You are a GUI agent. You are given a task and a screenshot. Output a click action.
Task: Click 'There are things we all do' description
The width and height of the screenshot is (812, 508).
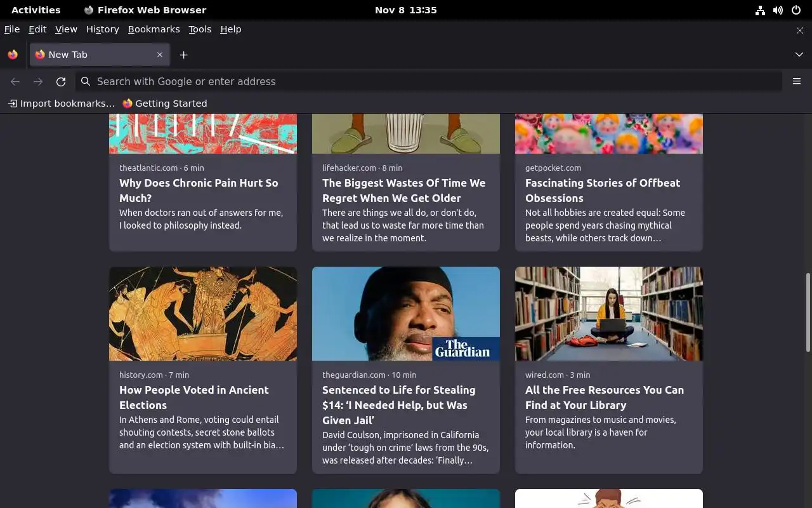pyautogui.click(x=403, y=225)
